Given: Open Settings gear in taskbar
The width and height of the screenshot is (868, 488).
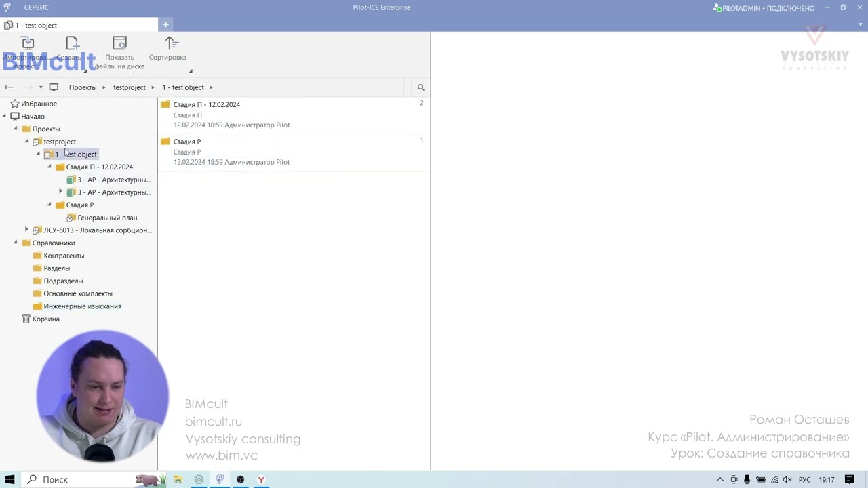Looking at the screenshot, I should click(x=199, y=479).
